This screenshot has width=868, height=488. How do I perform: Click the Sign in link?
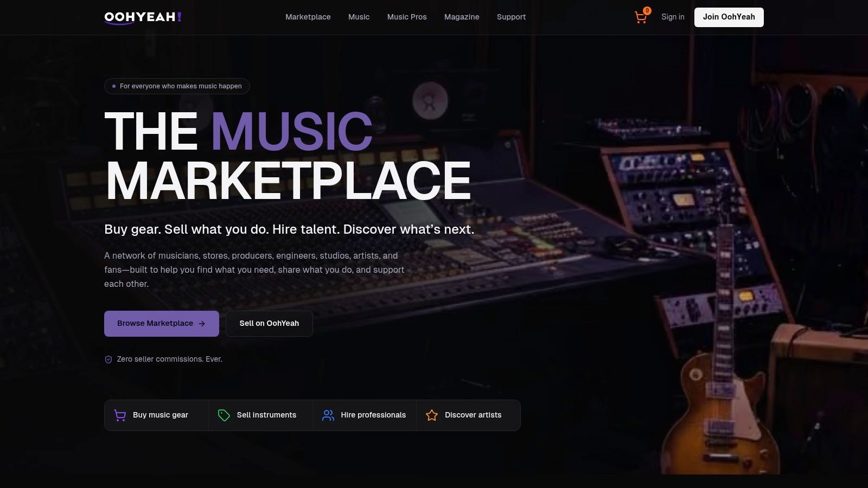[x=673, y=17]
